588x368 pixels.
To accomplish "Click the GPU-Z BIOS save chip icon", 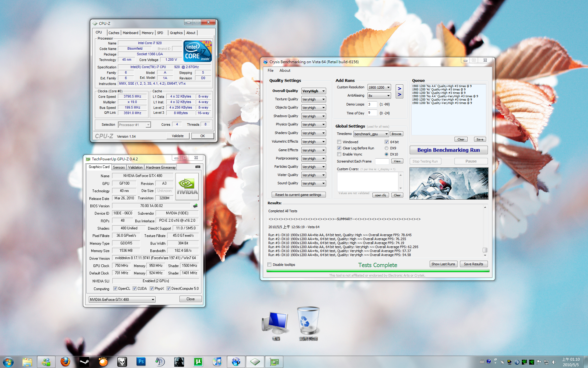I will [195, 206].
